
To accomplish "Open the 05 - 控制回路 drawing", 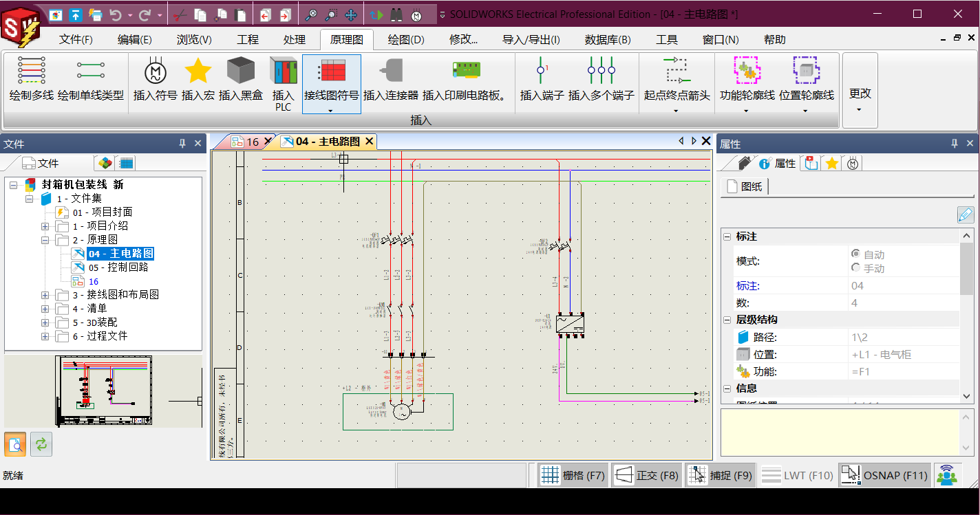I will tap(118, 267).
